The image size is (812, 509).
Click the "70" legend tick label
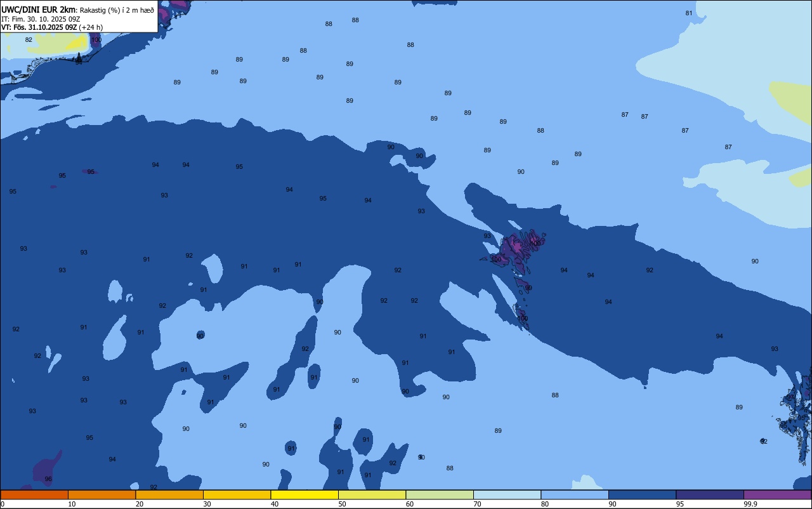point(477,504)
